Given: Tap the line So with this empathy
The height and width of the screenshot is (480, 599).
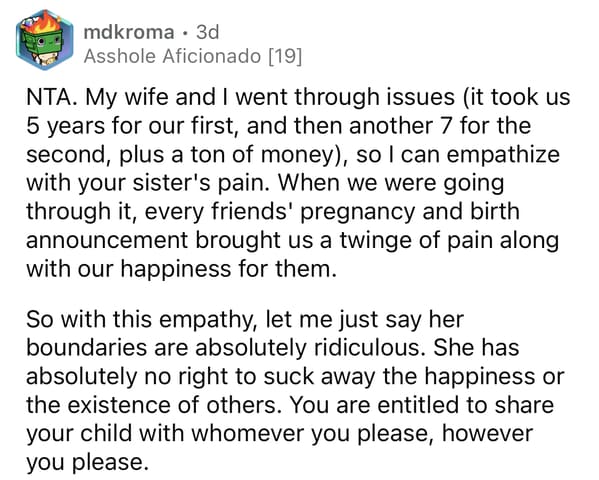Looking at the screenshot, I should coord(245,319).
